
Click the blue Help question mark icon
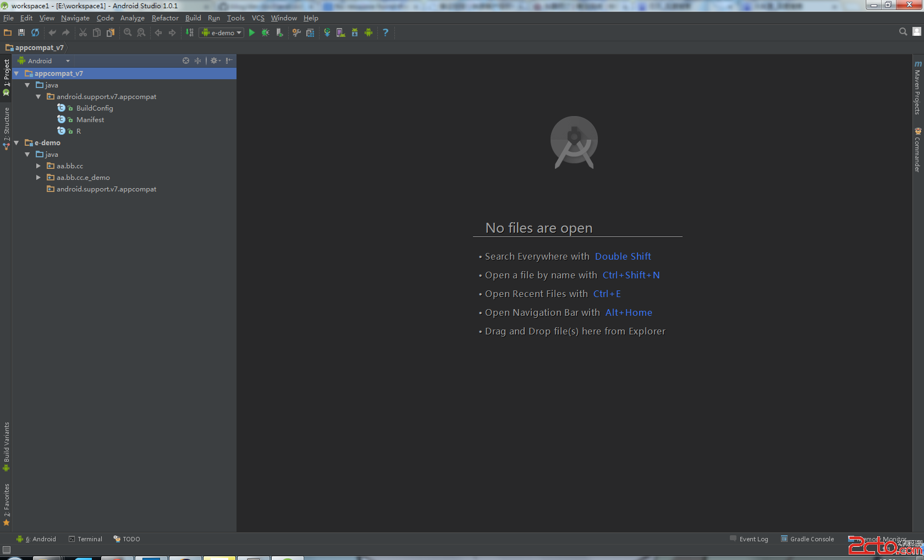[x=386, y=33]
